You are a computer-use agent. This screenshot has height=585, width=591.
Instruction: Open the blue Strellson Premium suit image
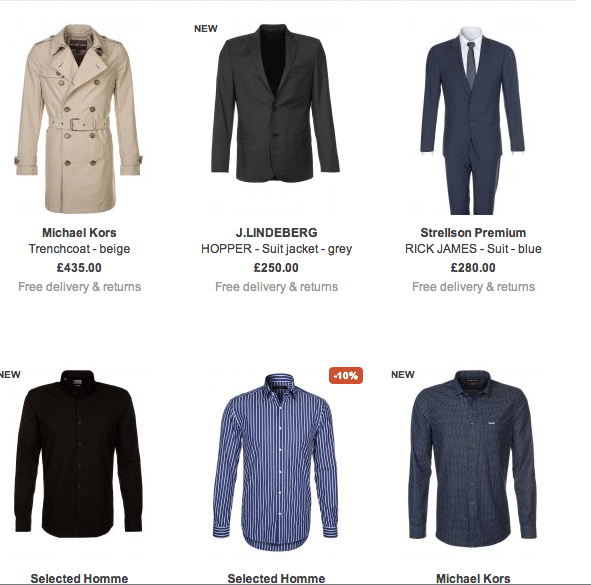point(473,120)
